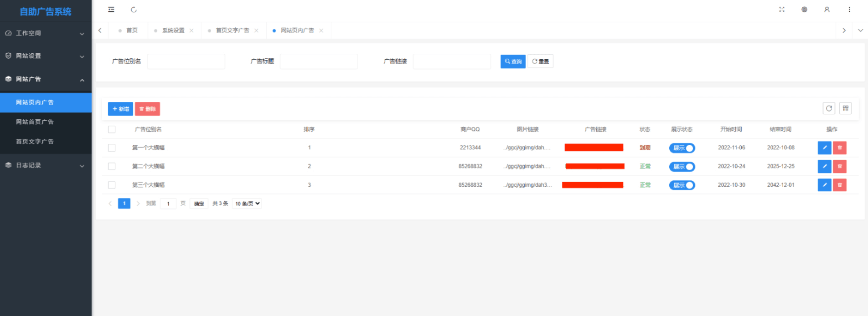Open the column display settings icon
This screenshot has width=868, height=316.
pos(846,108)
